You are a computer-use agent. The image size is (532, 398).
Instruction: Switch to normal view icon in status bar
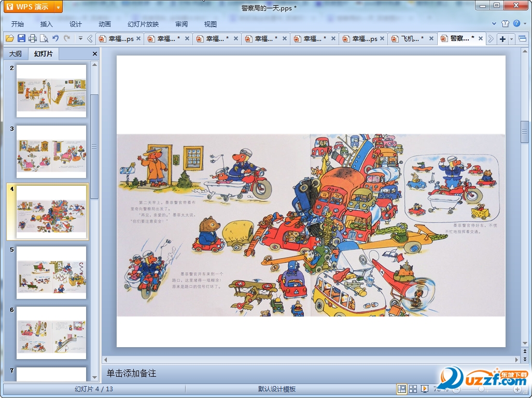pyautogui.click(x=402, y=389)
